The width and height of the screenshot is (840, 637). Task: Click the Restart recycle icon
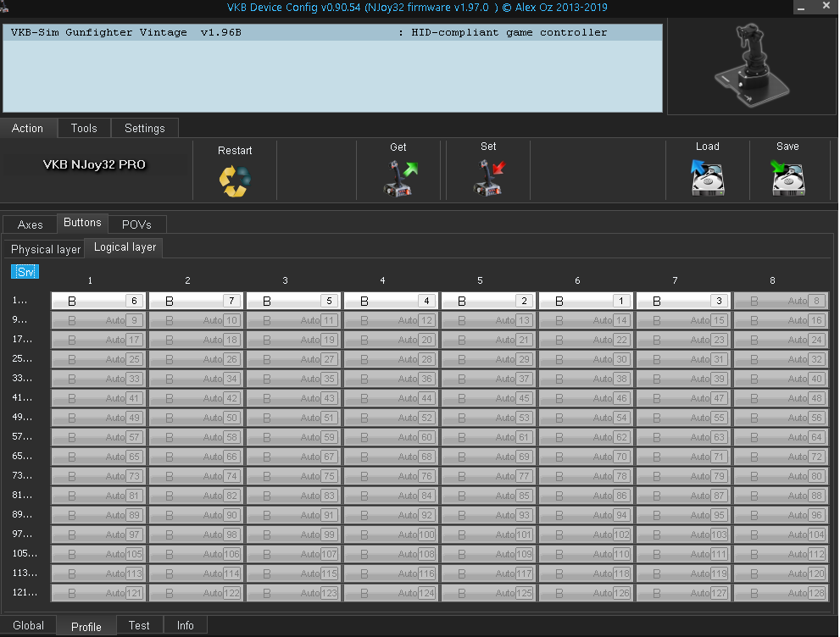tap(235, 180)
